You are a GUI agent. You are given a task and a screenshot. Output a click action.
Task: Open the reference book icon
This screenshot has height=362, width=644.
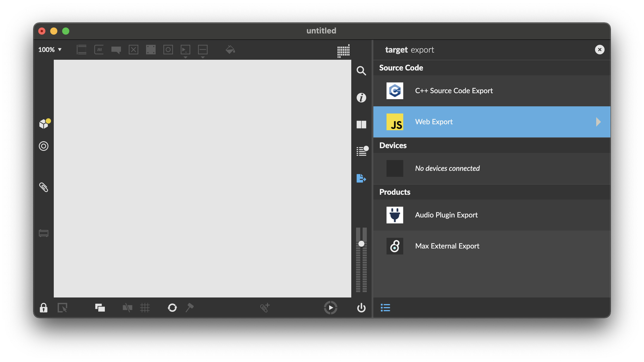point(361,125)
